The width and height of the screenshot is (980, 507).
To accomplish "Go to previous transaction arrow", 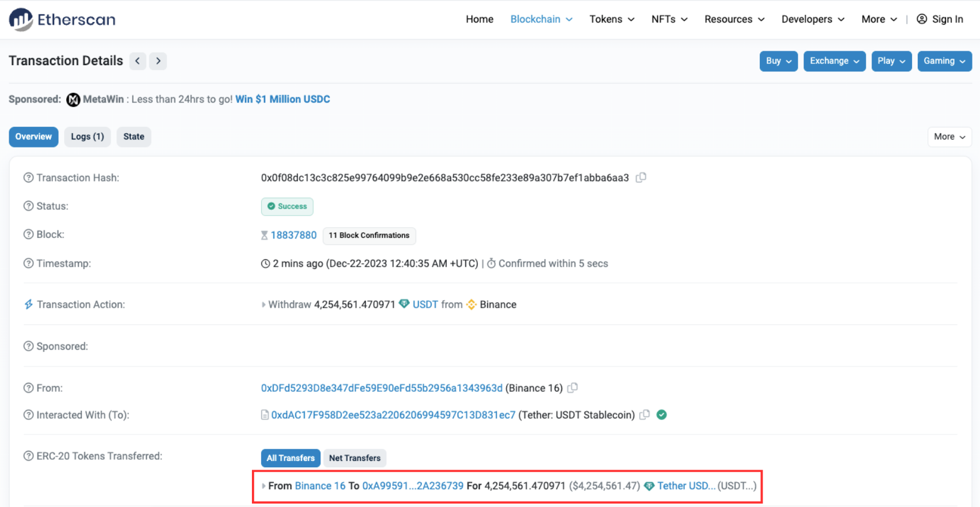I will tap(137, 61).
